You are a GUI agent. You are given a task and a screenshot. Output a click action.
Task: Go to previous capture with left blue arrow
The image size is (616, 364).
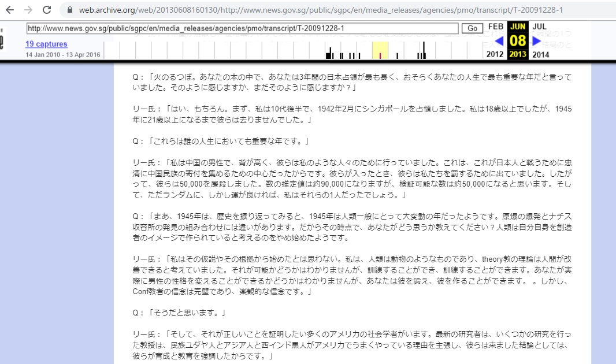[499, 41]
